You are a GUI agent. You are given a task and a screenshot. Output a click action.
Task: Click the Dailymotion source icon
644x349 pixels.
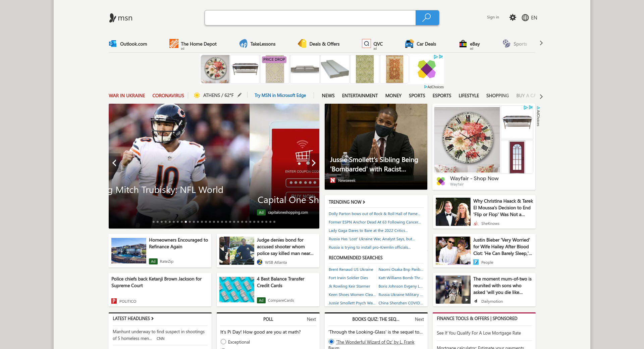476,301
